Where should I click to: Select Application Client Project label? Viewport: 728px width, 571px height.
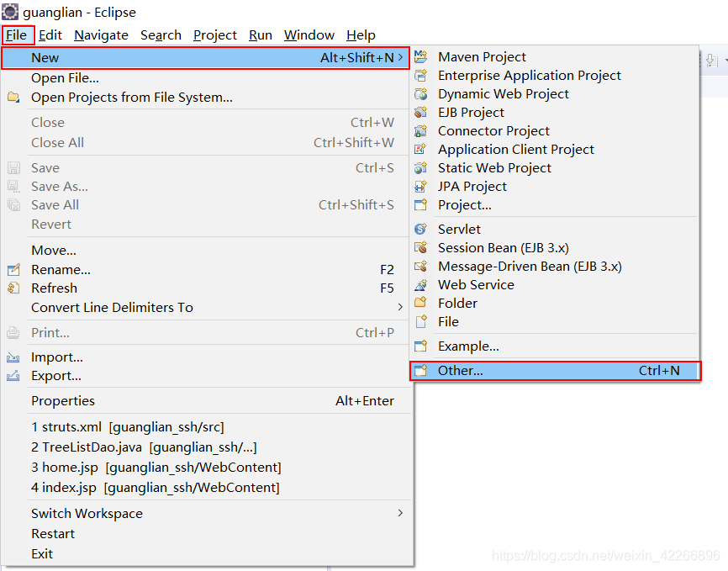coord(516,149)
